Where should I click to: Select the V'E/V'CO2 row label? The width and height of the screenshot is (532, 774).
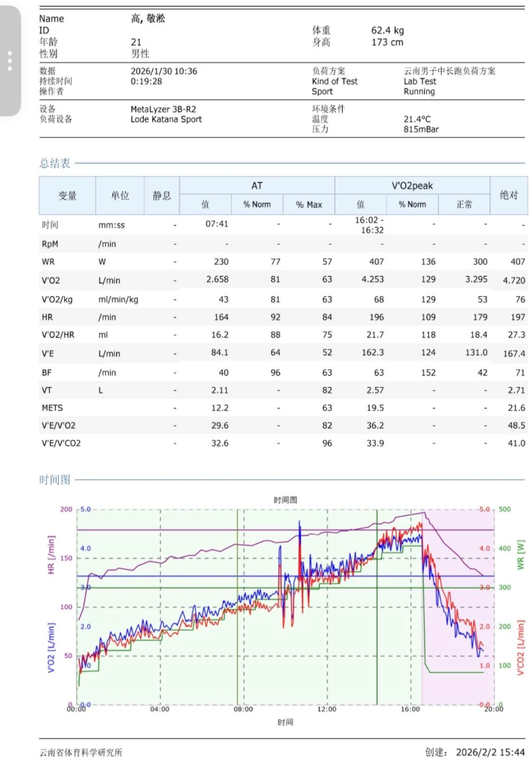pos(62,443)
